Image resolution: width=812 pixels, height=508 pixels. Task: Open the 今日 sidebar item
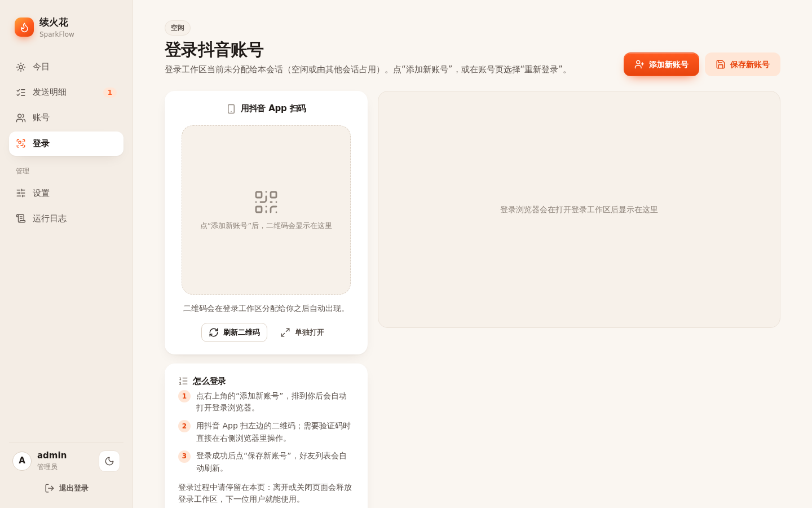[x=66, y=67]
